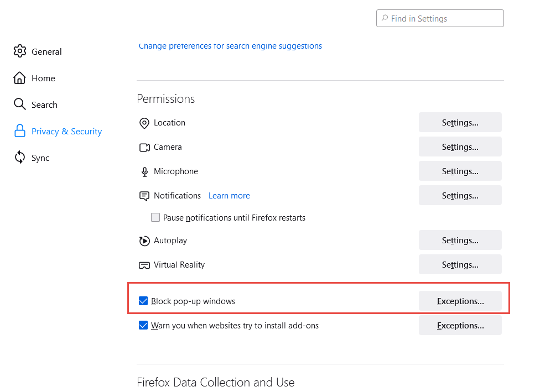
Task: Change preferences for search engine suggestions
Action: click(x=230, y=46)
